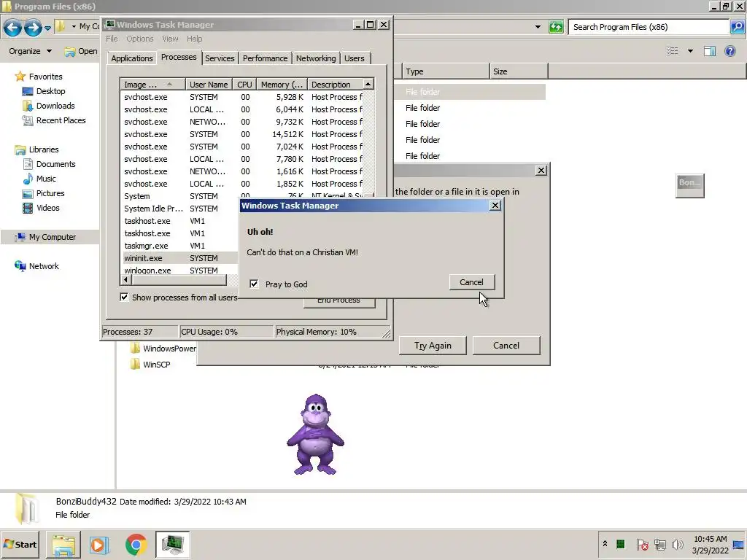Open Task Manager Options menu

click(139, 39)
